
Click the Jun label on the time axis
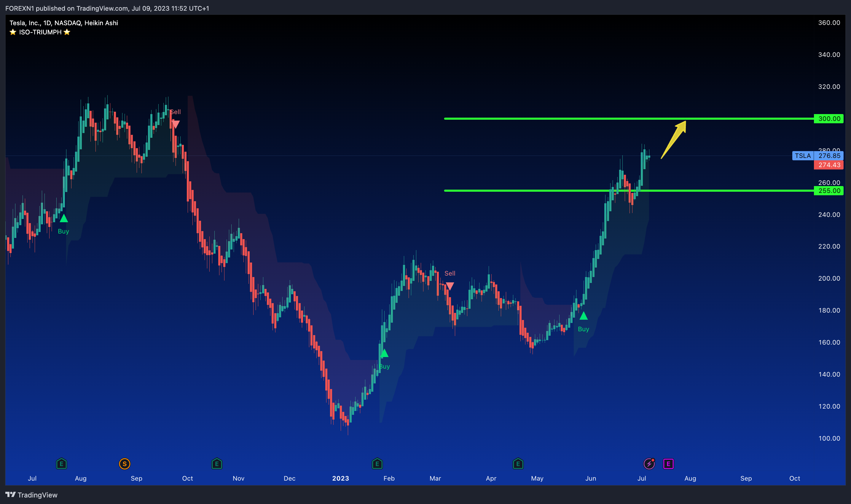(591, 478)
